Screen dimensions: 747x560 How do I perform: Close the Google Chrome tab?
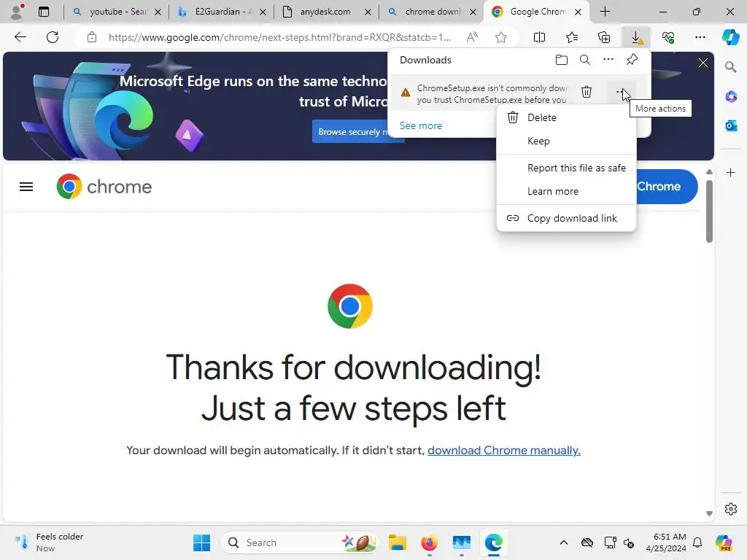coord(578,12)
